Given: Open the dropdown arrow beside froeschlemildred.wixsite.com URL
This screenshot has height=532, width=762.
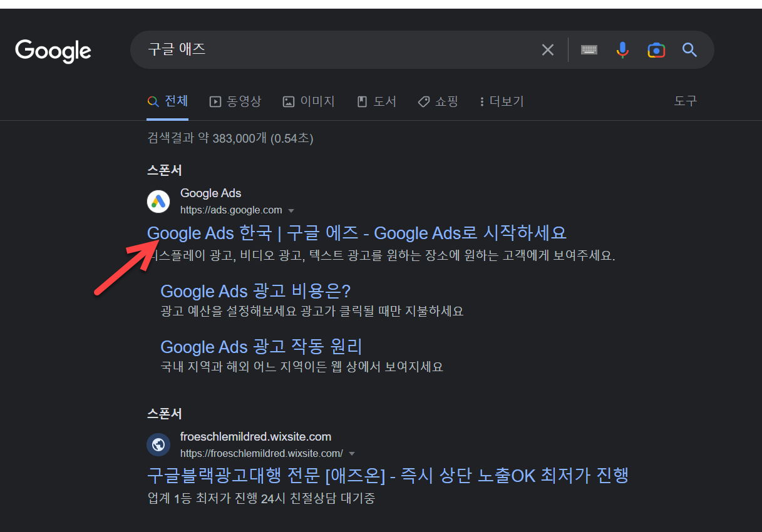Looking at the screenshot, I should [x=352, y=453].
